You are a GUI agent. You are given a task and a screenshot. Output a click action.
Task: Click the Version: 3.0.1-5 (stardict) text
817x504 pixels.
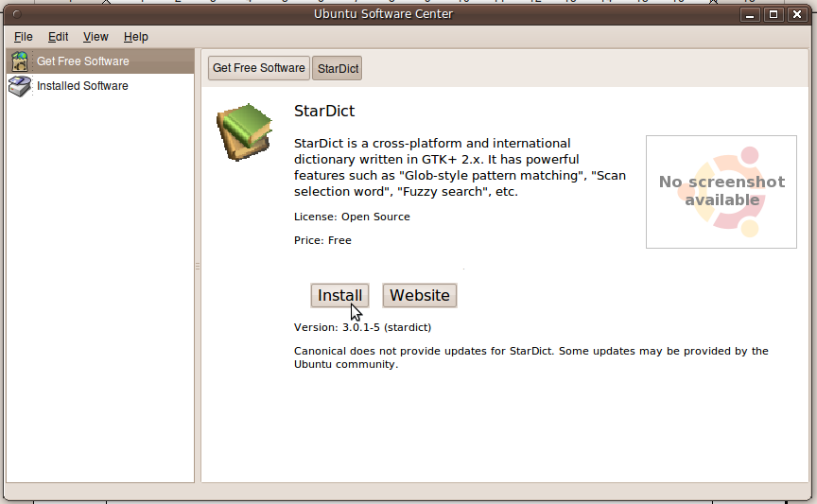(363, 327)
